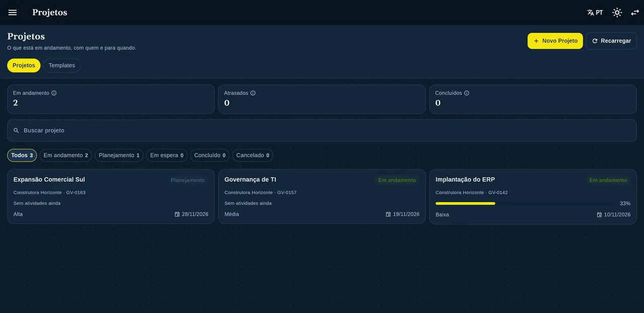Toggle the light theme sun icon

(617, 13)
